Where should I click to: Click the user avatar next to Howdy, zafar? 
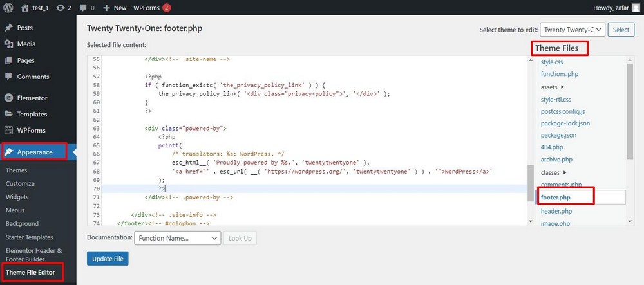pyautogui.click(x=636, y=8)
